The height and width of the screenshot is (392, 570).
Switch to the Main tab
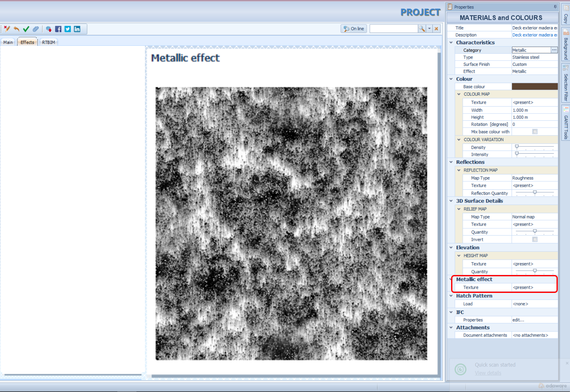[x=8, y=42]
